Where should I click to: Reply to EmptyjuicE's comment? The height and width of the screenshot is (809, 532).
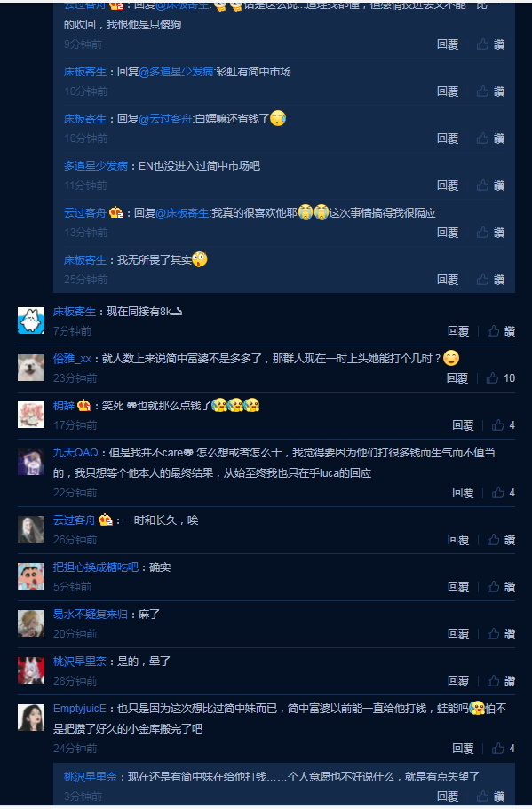click(463, 748)
